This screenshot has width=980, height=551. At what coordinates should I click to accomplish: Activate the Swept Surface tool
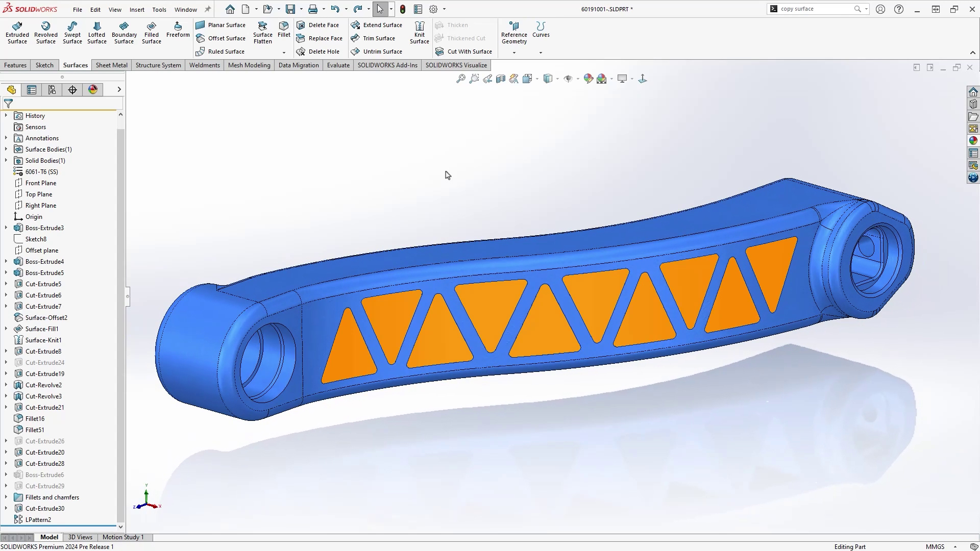coord(72,32)
